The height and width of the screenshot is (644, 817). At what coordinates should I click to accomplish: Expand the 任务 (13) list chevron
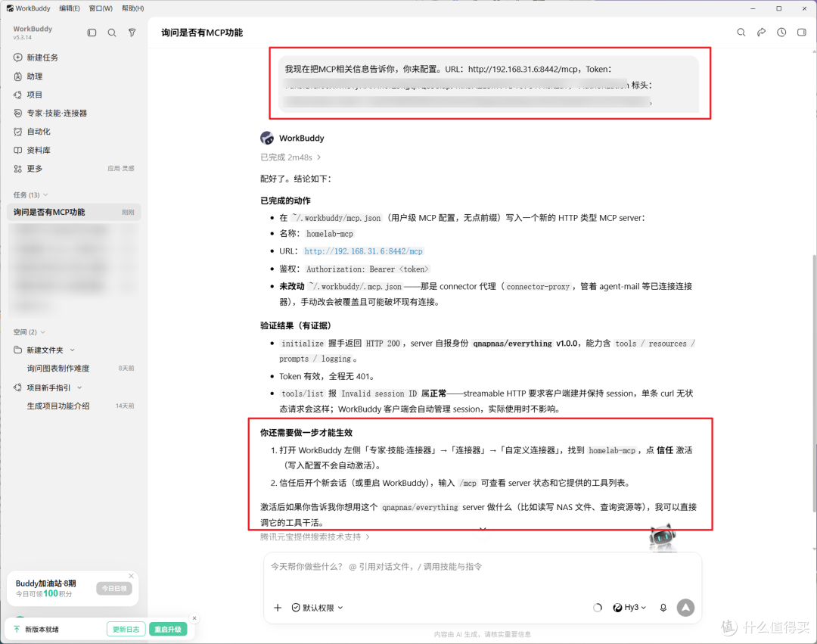pyautogui.click(x=46, y=195)
